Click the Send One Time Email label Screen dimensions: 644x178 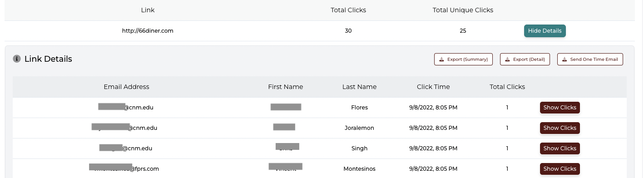pos(594,59)
